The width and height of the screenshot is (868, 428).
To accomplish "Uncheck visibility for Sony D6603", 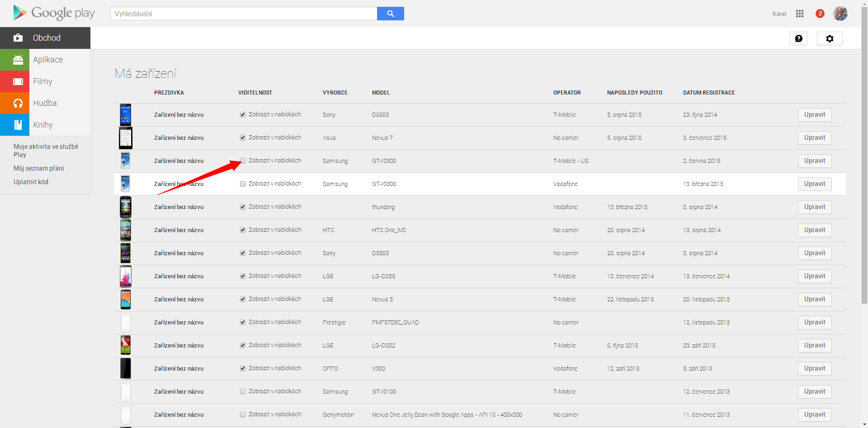I will [243, 115].
